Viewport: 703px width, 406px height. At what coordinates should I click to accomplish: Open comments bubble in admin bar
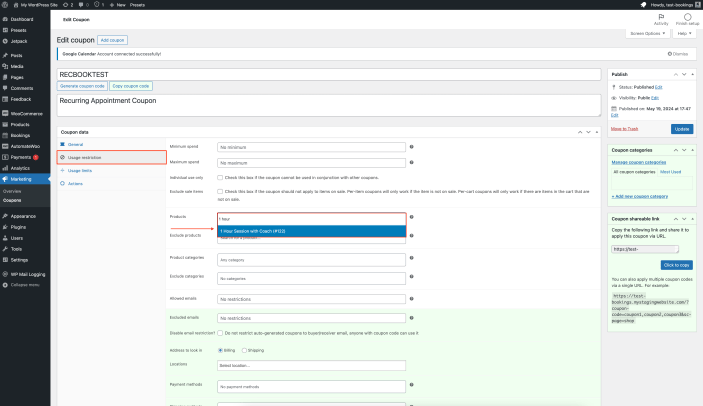click(x=83, y=5)
